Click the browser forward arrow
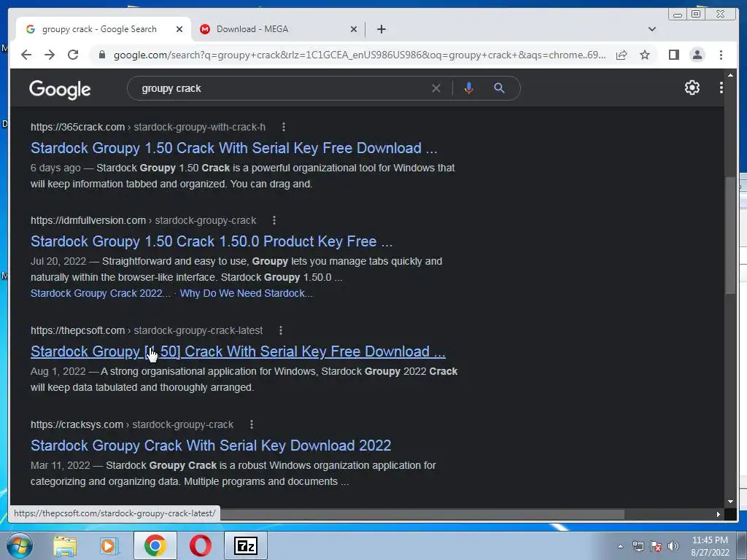 click(x=50, y=55)
